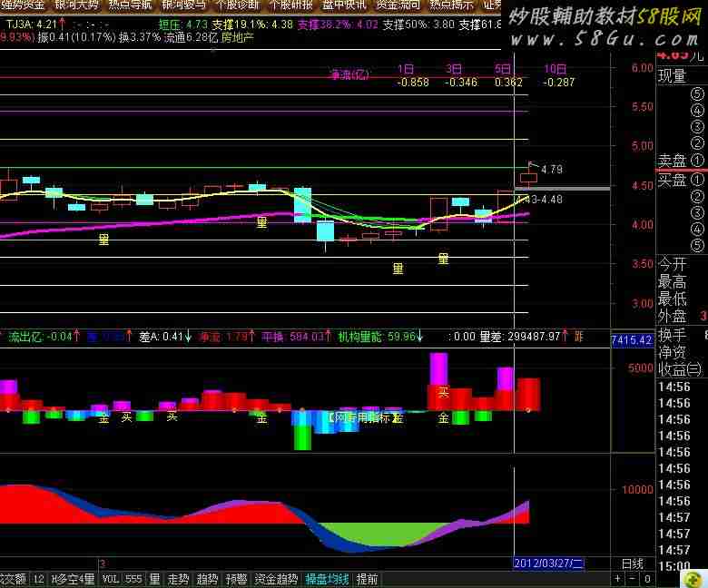Select the 热点导航 menu item
Viewport: 708px width, 588px height.
[x=130, y=5]
